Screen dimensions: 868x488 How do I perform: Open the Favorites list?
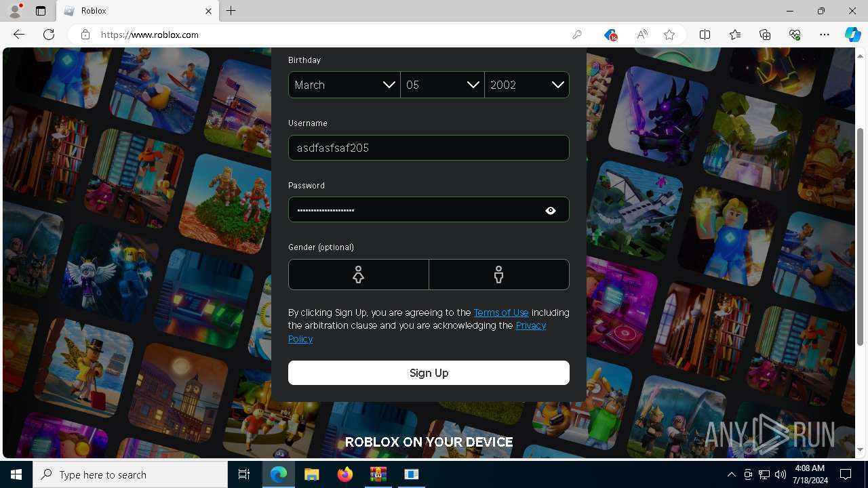(x=735, y=35)
